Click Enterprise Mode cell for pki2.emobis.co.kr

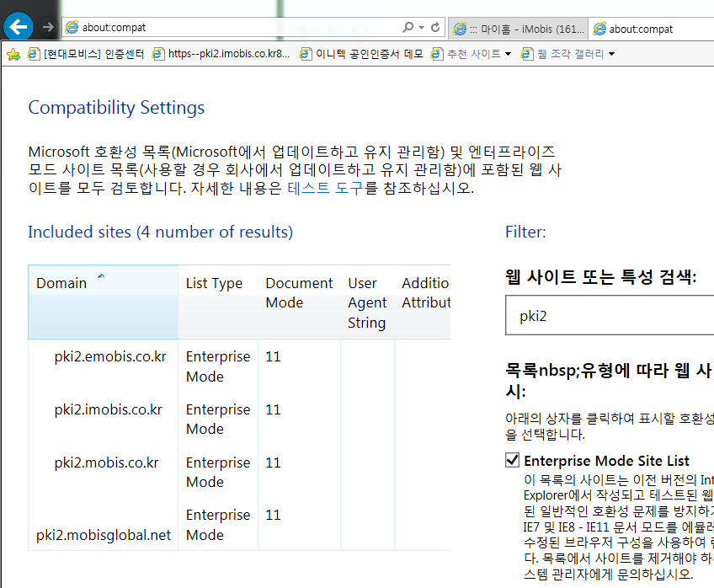[x=218, y=366]
